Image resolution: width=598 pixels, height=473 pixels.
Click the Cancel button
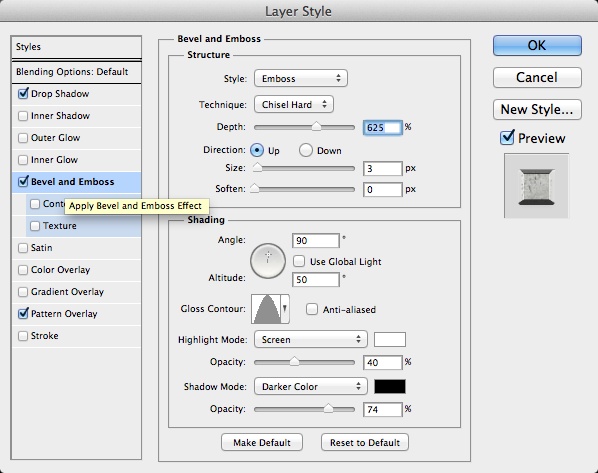[x=537, y=77]
